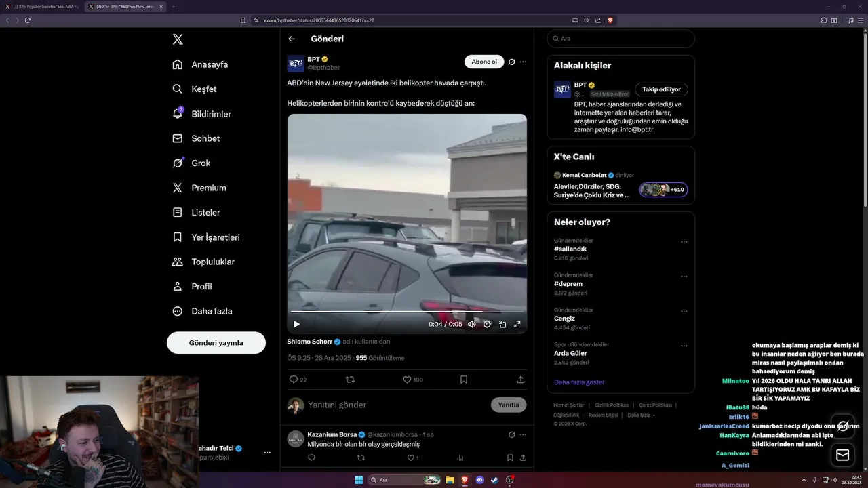Reply to Kazanium Borsa's comment

click(x=311, y=458)
